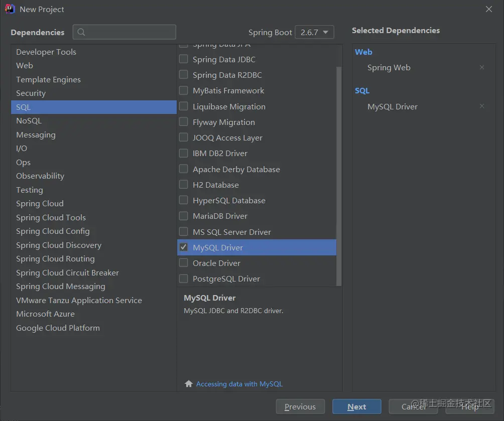Enable Liquibase Migration dependency
The height and width of the screenshot is (421, 504).
[x=183, y=106]
